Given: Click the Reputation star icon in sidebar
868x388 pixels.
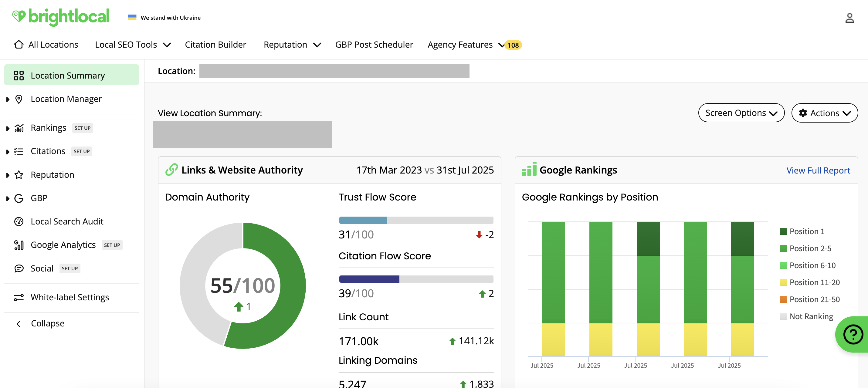Looking at the screenshot, I should (19, 175).
